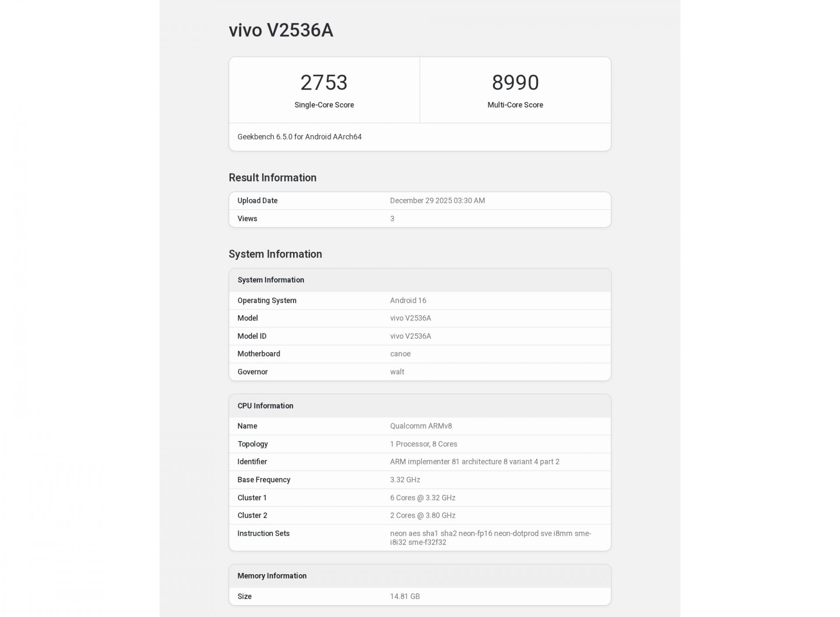This screenshot has width=840, height=617.
Task: Click the upload date value December 29 2025
Action: (x=437, y=201)
